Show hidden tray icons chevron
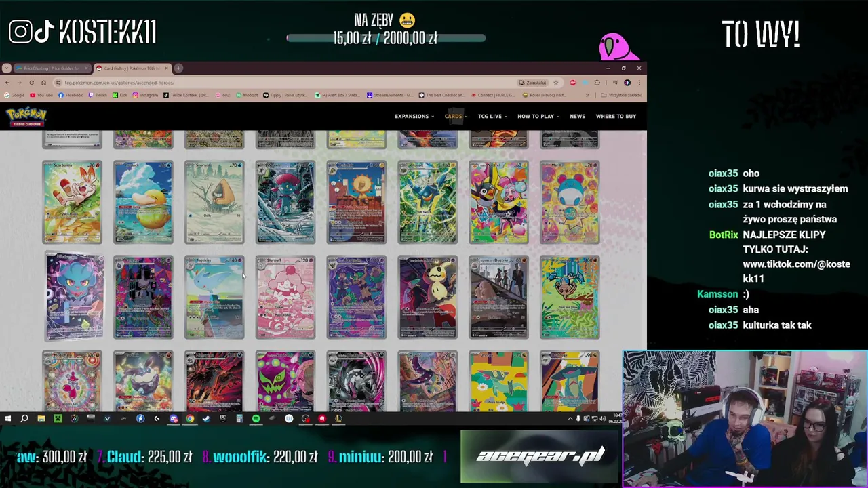This screenshot has height=488, width=868. tap(570, 419)
